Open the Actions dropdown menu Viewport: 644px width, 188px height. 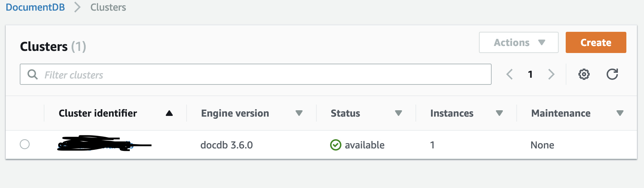point(518,42)
